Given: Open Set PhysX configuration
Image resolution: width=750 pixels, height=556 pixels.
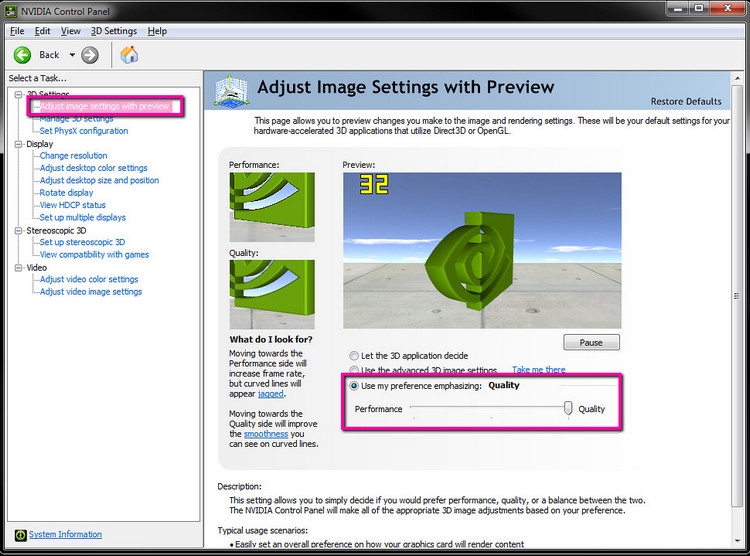Looking at the screenshot, I should coord(84,131).
